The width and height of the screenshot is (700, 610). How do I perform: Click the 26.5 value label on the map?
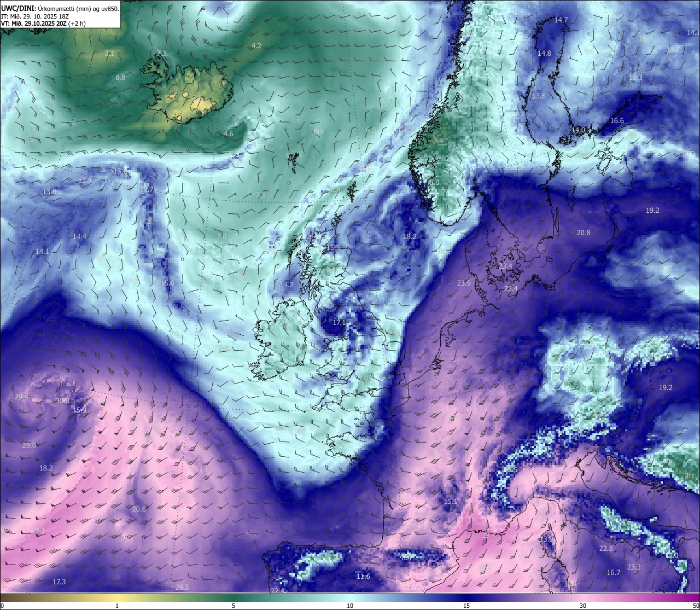coord(182,588)
